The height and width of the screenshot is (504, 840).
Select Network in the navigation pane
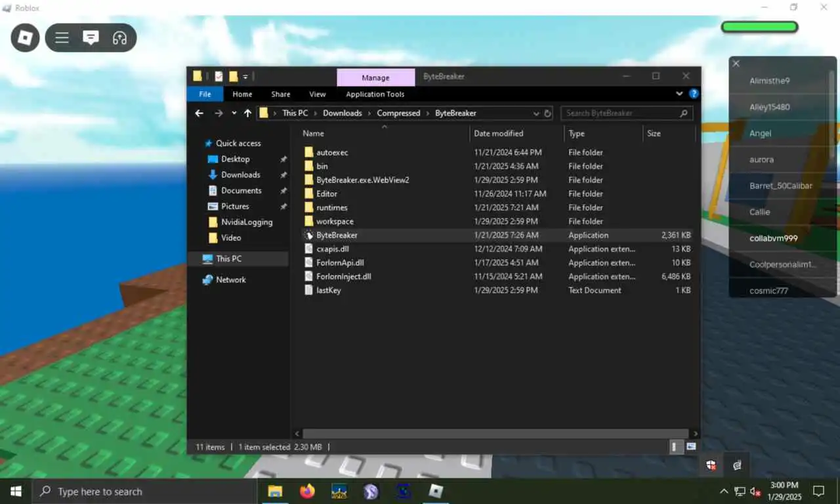pos(230,280)
